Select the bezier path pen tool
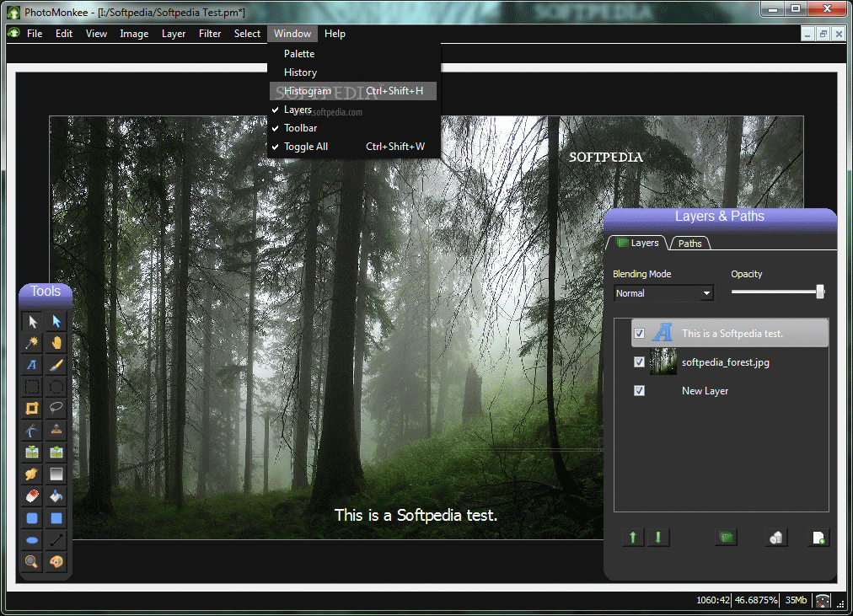The width and height of the screenshot is (853, 616). [32, 431]
